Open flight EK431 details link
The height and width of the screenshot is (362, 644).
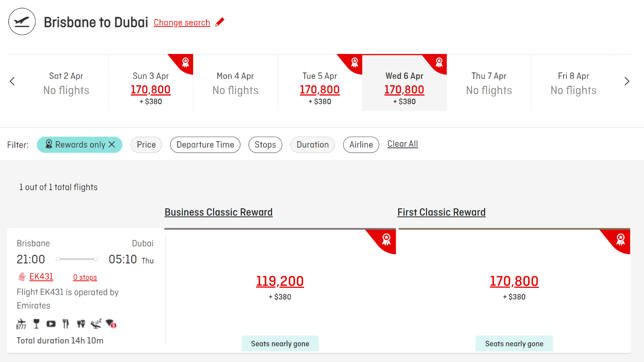41,277
